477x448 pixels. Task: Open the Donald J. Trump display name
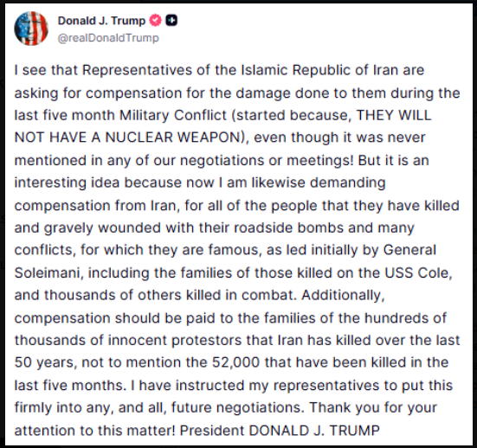(x=101, y=21)
